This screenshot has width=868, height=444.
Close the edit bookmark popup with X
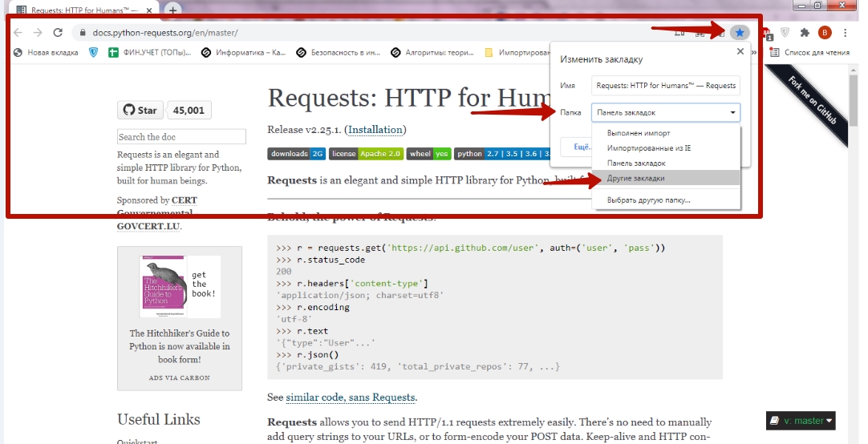pyautogui.click(x=740, y=51)
